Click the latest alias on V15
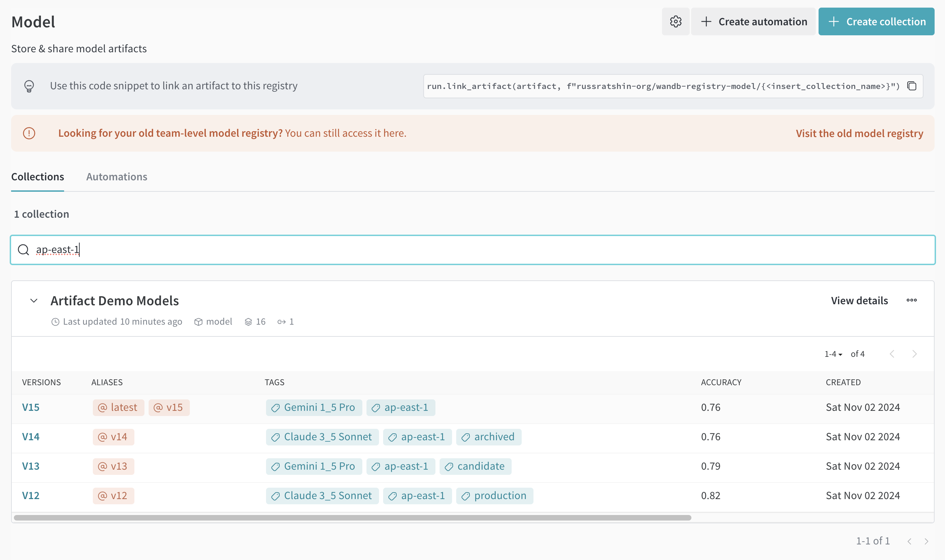This screenshot has width=945, height=560. (118, 408)
